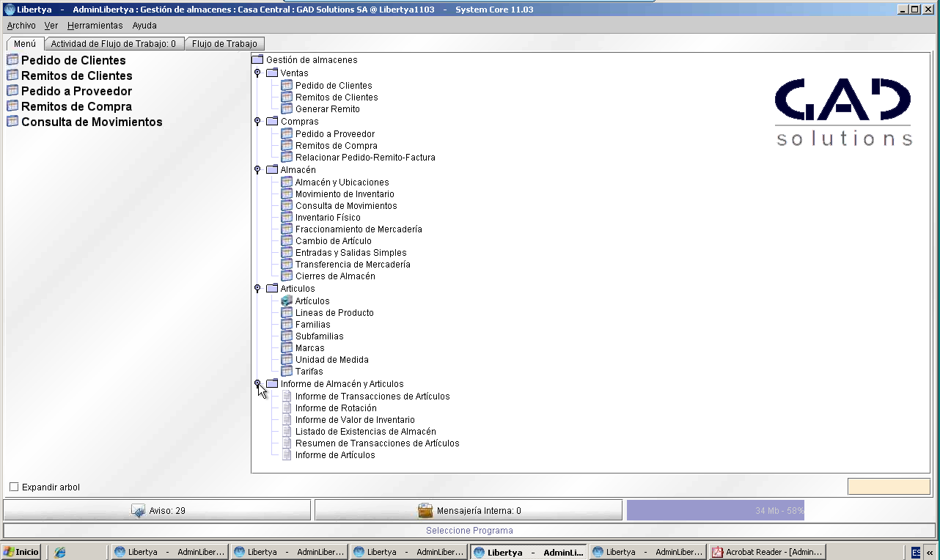Open Informe de Artículos tree item
The width and height of the screenshot is (940, 560).
coord(335,455)
